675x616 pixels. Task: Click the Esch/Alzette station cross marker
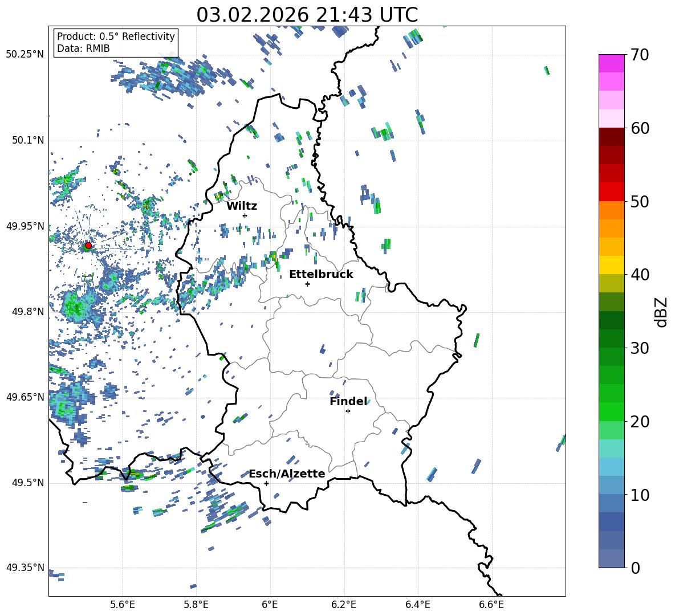point(266,483)
